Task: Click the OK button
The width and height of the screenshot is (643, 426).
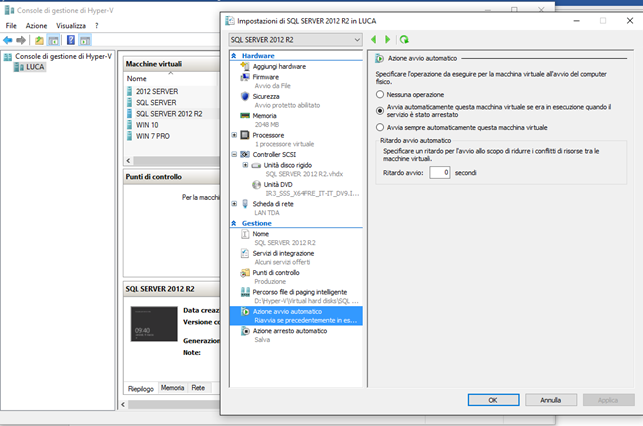Action: coord(493,400)
